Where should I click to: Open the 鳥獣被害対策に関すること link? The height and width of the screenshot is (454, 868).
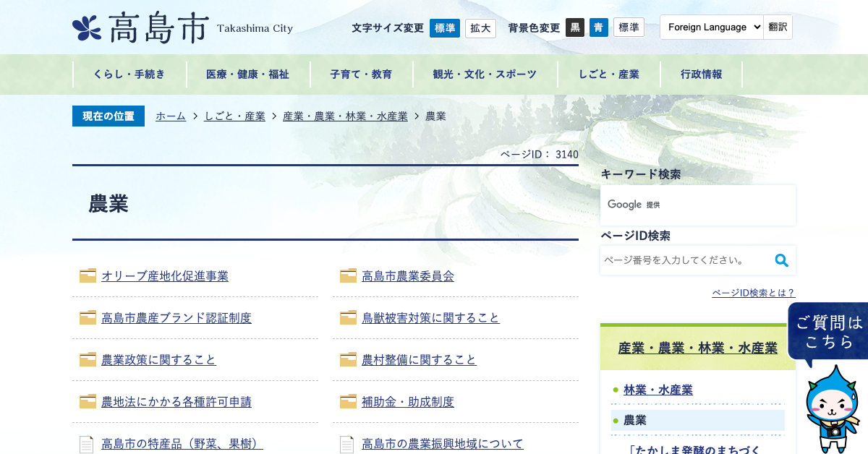430,318
